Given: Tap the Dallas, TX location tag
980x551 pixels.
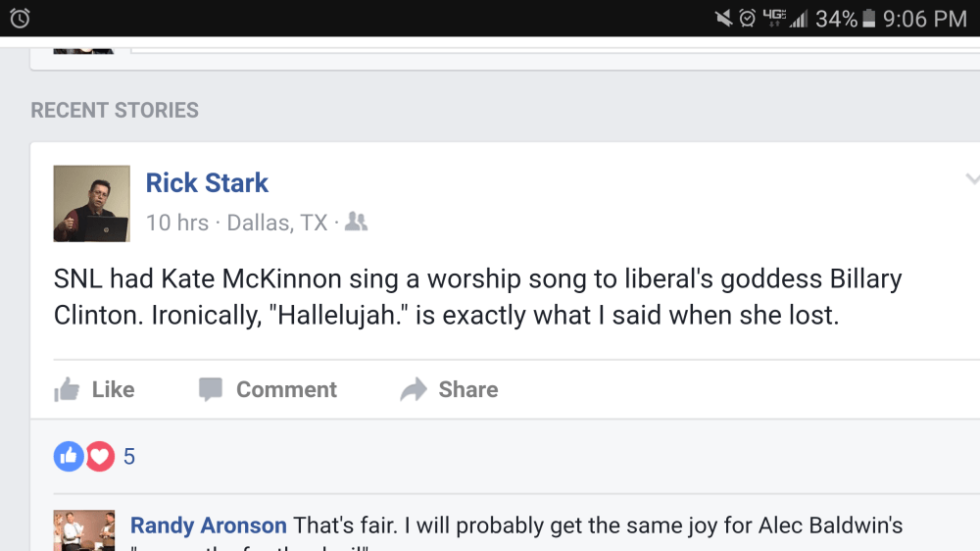Looking at the screenshot, I should (x=277, y=223).
